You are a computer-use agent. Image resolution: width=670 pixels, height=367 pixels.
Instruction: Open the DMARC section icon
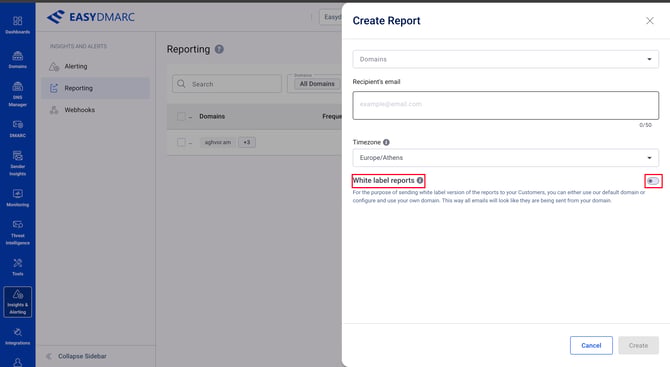tap(18, 129)
